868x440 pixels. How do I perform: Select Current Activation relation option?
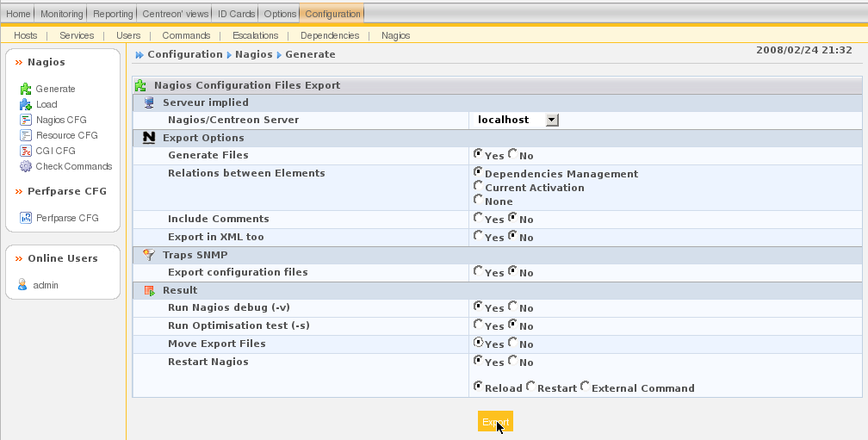478,185
